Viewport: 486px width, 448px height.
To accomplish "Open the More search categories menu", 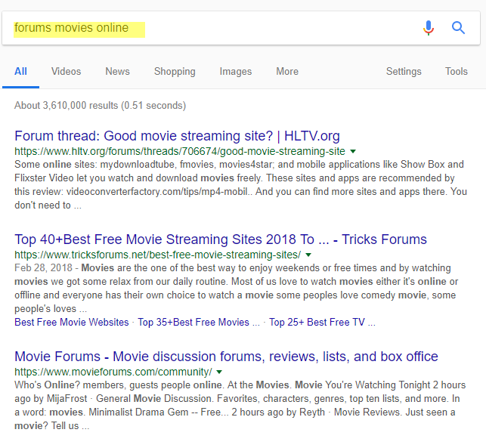I will 287,72.
